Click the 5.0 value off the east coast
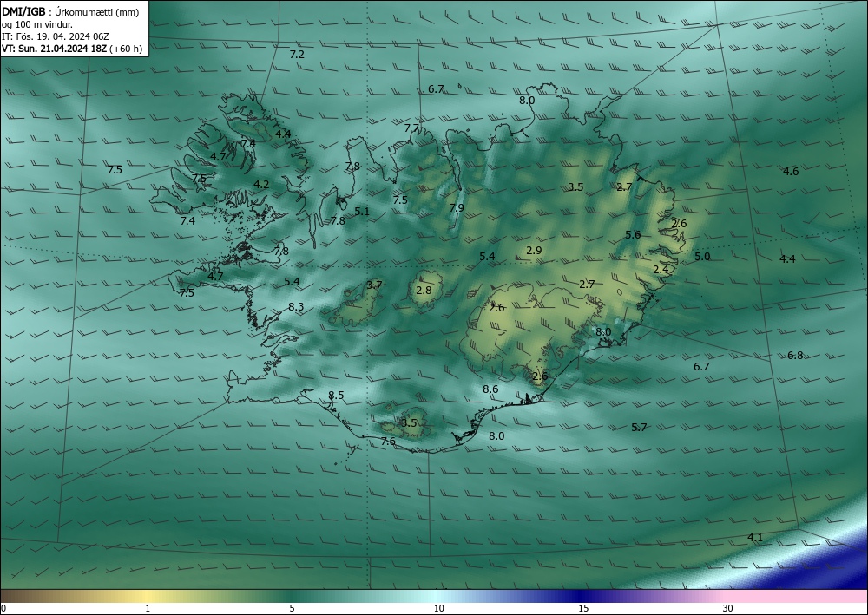868x615 pixels. pyautogui.click(x=702, y=257)
